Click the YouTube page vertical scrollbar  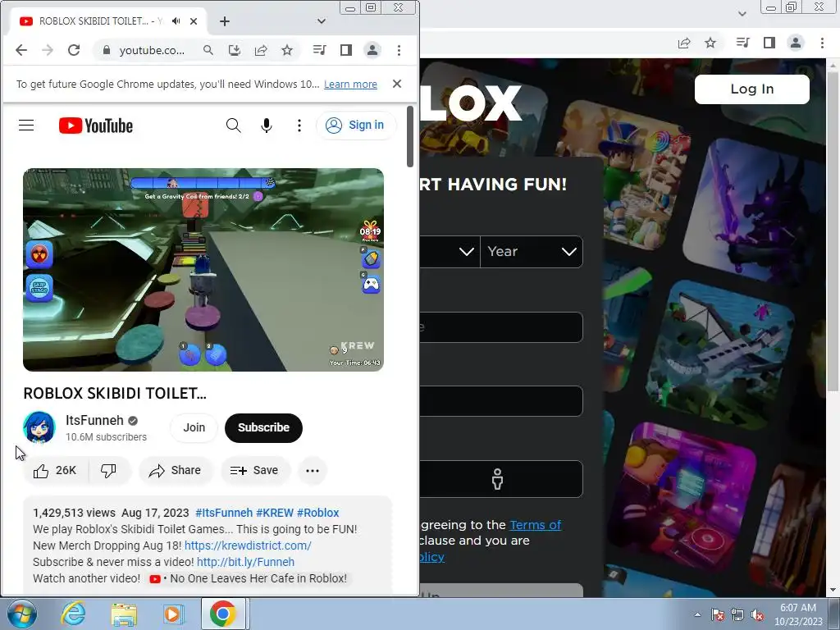[x=410, y=137]
